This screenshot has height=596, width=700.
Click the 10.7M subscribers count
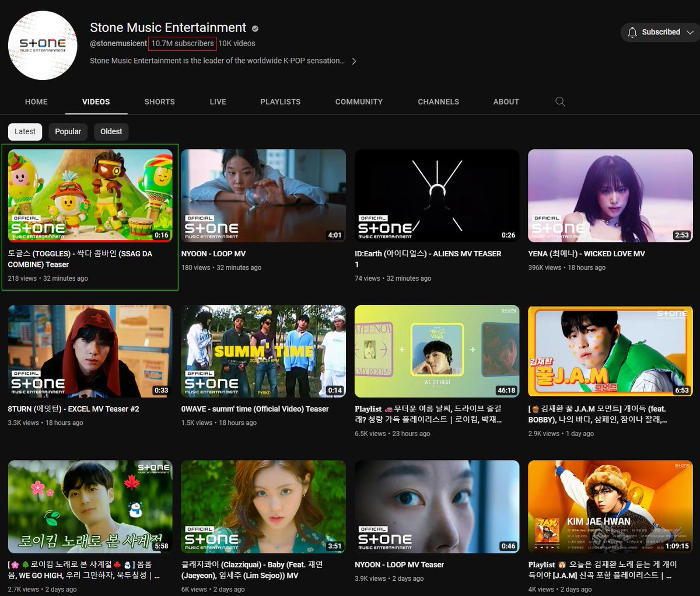click(182, 43)
